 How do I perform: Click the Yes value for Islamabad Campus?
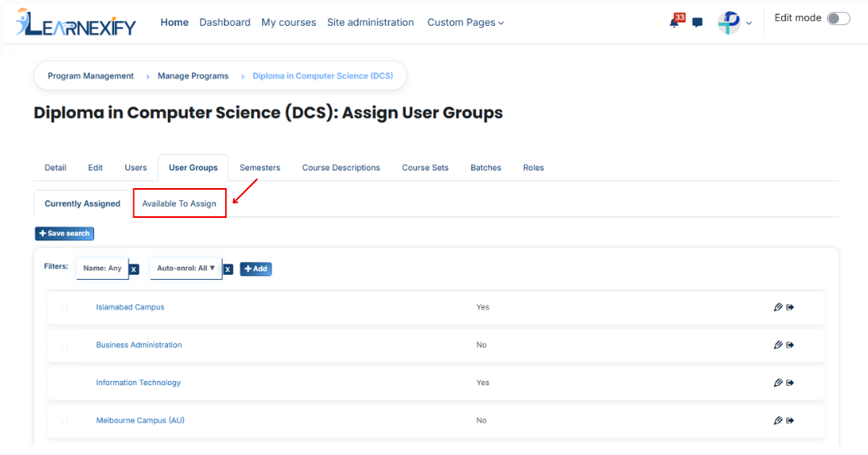pyautogui.click(x=483, y=307)
